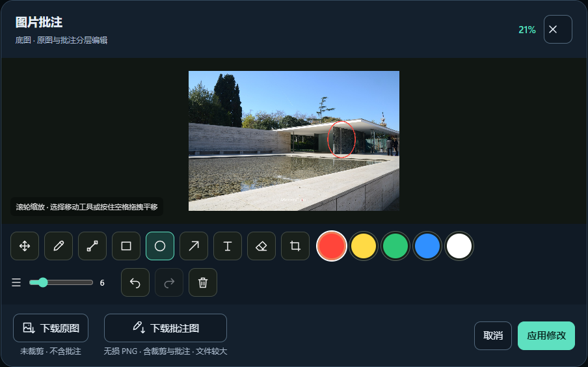Select the arrow drawing tool
Screen dimensions: 588x367
pos(194,246)
